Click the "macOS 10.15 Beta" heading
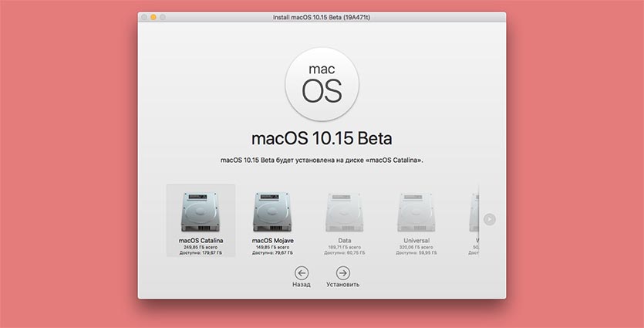 point(322,139)
